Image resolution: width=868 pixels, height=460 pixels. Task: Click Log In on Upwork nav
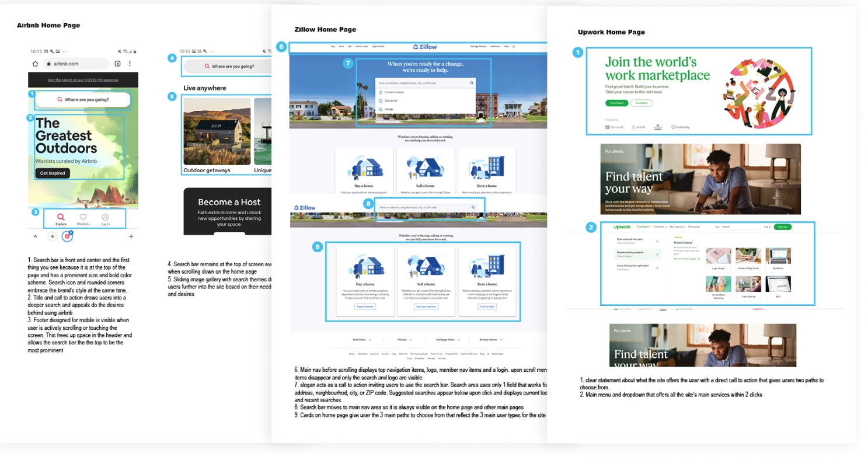pyautogui.click(x=767, y=226)
